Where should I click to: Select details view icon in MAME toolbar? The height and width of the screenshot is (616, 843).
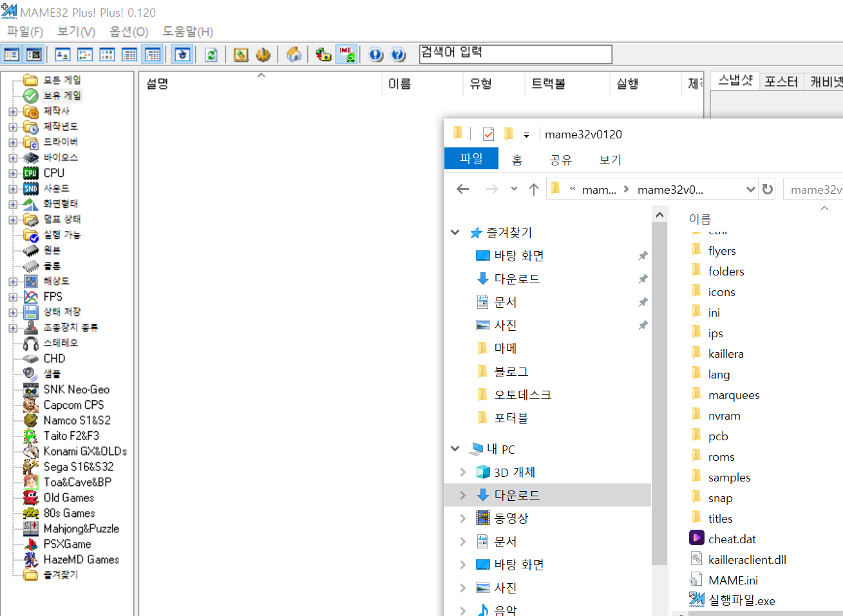pos(129,55)
